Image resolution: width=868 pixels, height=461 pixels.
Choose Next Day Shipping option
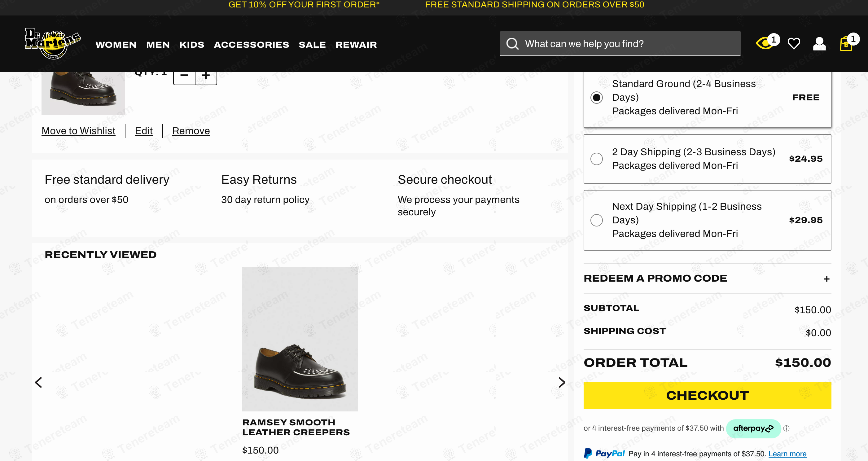pyautogui.click(x=596, y=220)
